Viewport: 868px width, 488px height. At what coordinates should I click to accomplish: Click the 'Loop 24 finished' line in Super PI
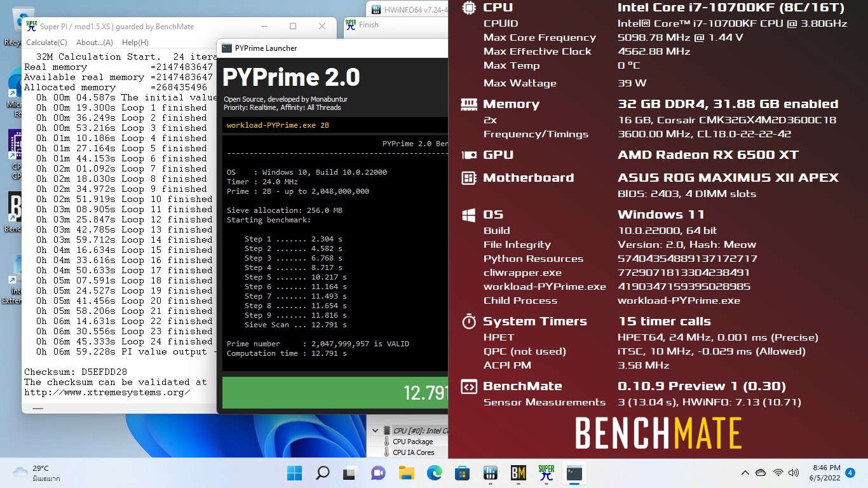point(124,341)
